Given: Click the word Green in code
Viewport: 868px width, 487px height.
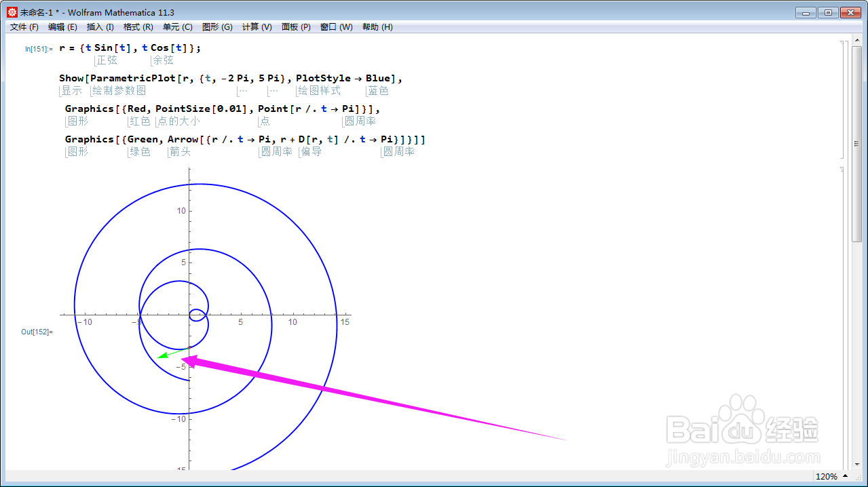Looking at the screenshot, I should click(141, 139).
